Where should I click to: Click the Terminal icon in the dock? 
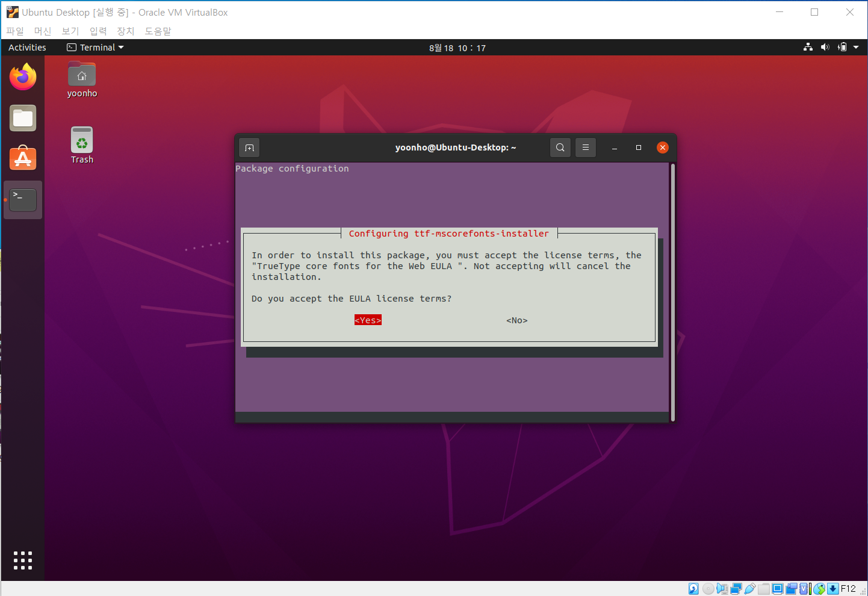coord(23,199)
